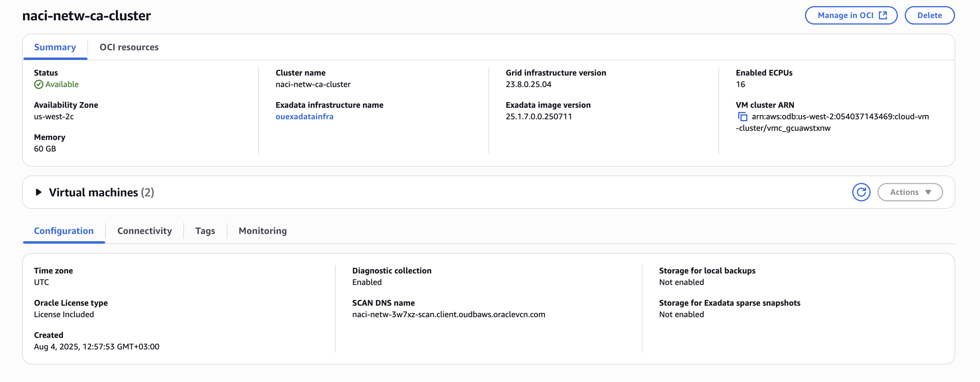Switch to the Summary tab
This screenshot has height=382, width=980.
pos(55,47)
